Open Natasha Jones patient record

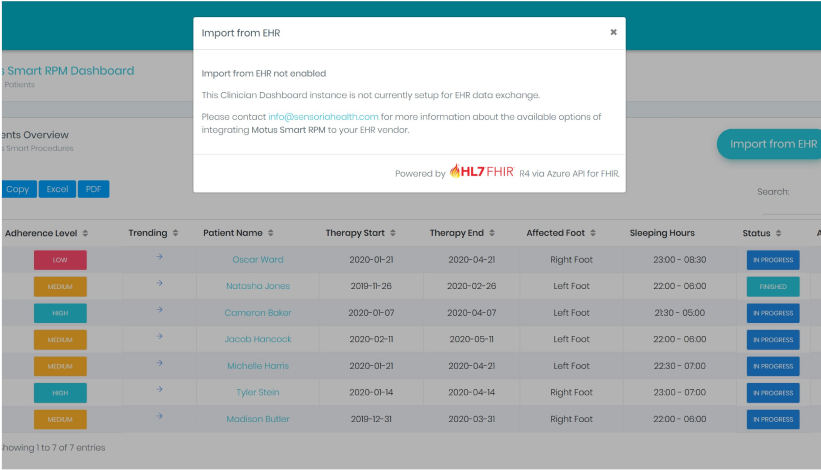pos(258,286)
